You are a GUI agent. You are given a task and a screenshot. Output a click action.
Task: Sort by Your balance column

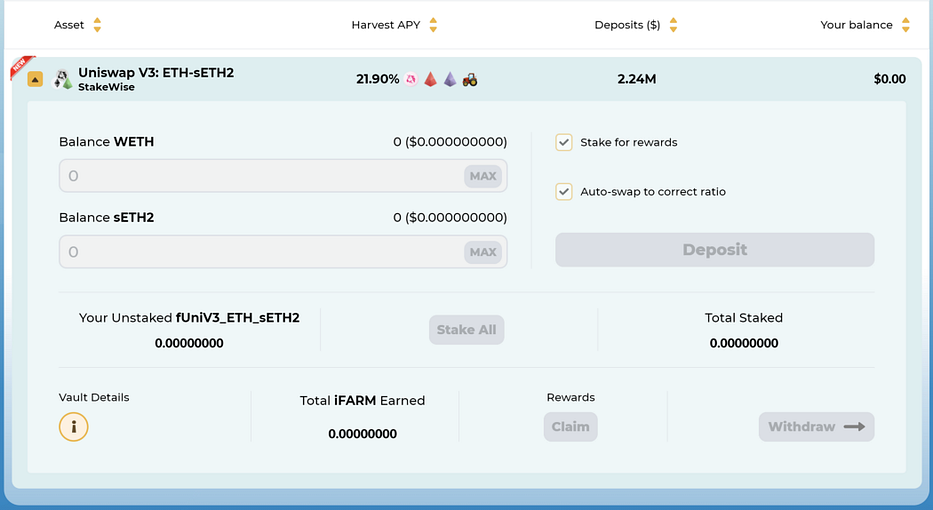point(906,25)
